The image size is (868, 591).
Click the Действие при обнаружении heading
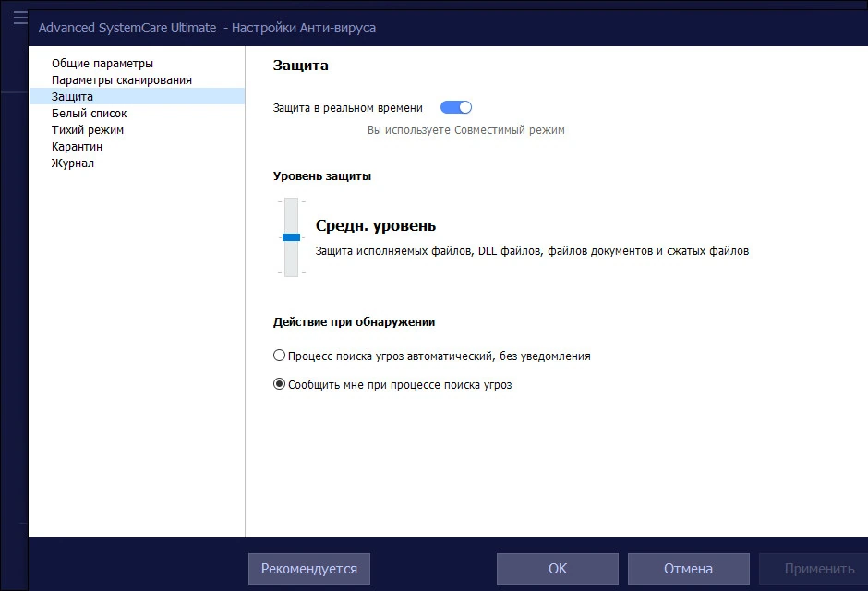(x=354, y=322)
